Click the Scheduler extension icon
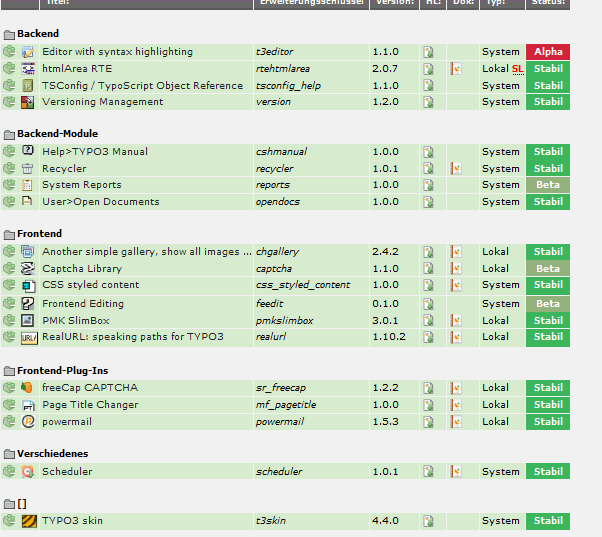This screenshot has width=602, height=537. [28, 471]
